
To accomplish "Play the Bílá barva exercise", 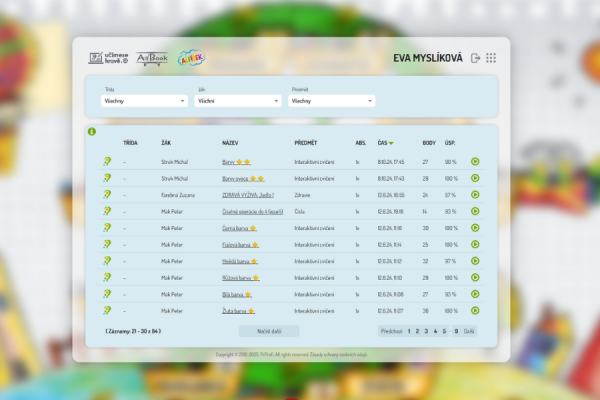I will point(475,294).
